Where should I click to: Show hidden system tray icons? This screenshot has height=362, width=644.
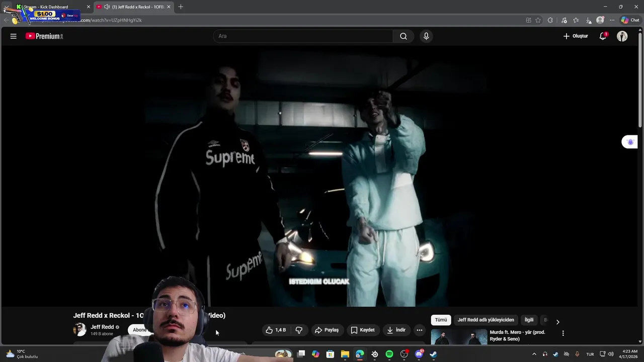(x=534, y=354)
